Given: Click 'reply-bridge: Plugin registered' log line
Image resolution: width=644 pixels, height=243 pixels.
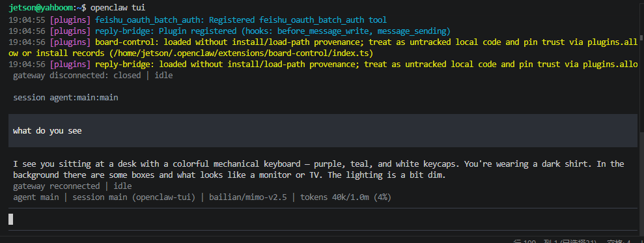Looking at the screenshot, I should point(273,31).
